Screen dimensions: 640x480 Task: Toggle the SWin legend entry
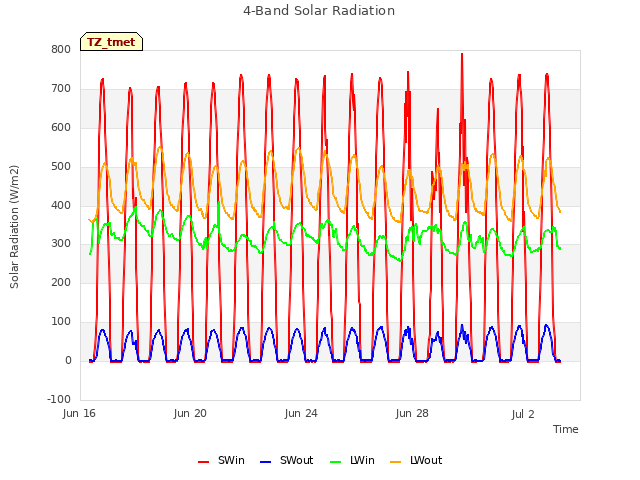[x=221, y=460]
